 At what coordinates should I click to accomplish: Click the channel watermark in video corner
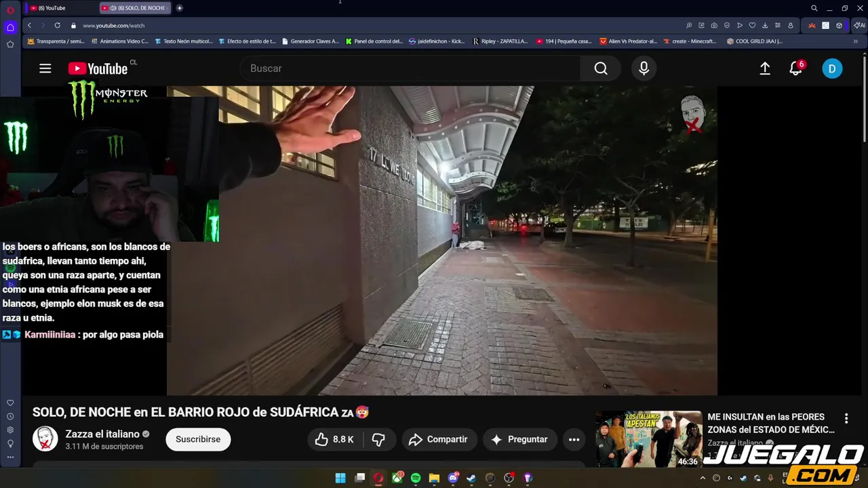tap(692, 114)
